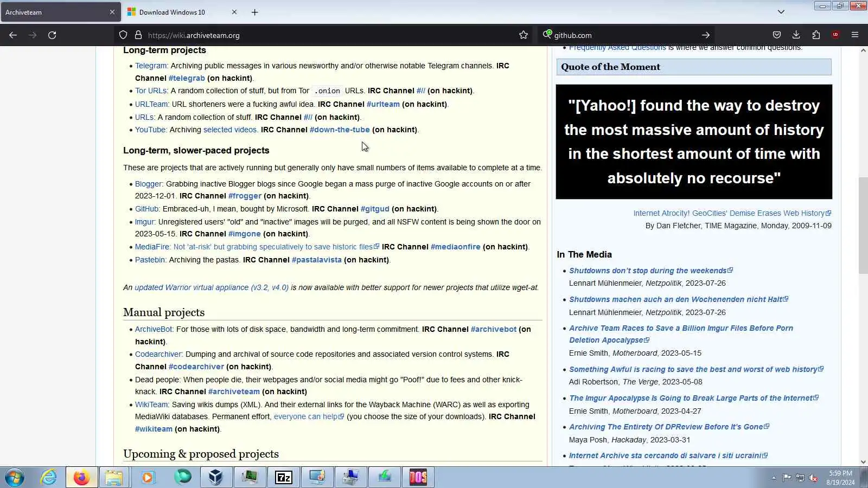868x488 pixels.
Task: Open the updated Warrior virtual appliance link
Action: click(x=212, y=287)
